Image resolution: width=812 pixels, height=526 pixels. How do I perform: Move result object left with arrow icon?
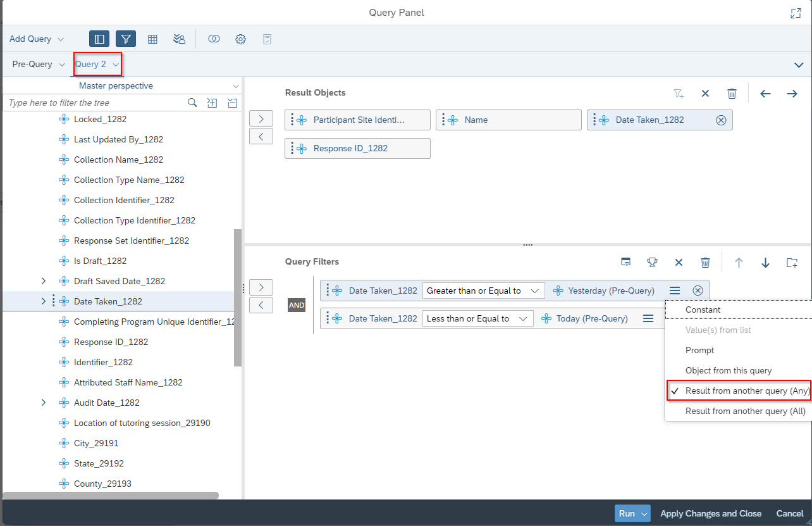(x=765, y=93)
